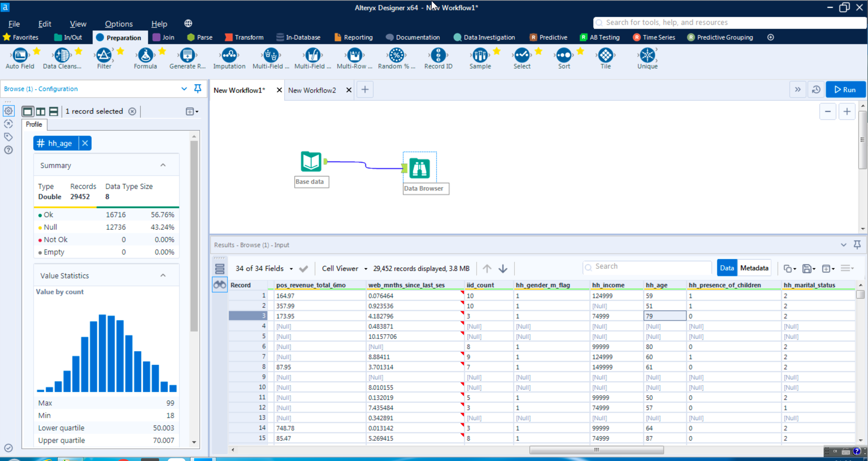Switch to side-by-side panel layout view
The image size is (868, 461).
click(x=41, y=111)
